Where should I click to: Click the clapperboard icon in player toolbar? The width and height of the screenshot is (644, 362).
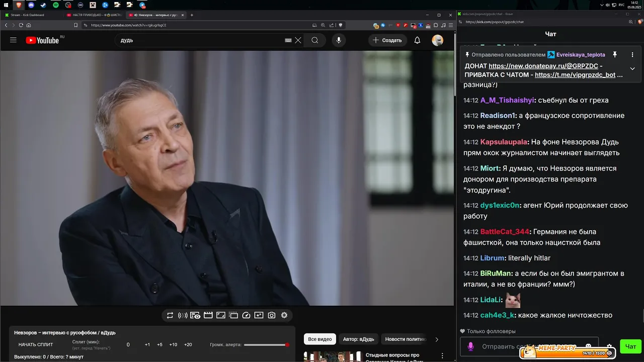tap(208, 315)
